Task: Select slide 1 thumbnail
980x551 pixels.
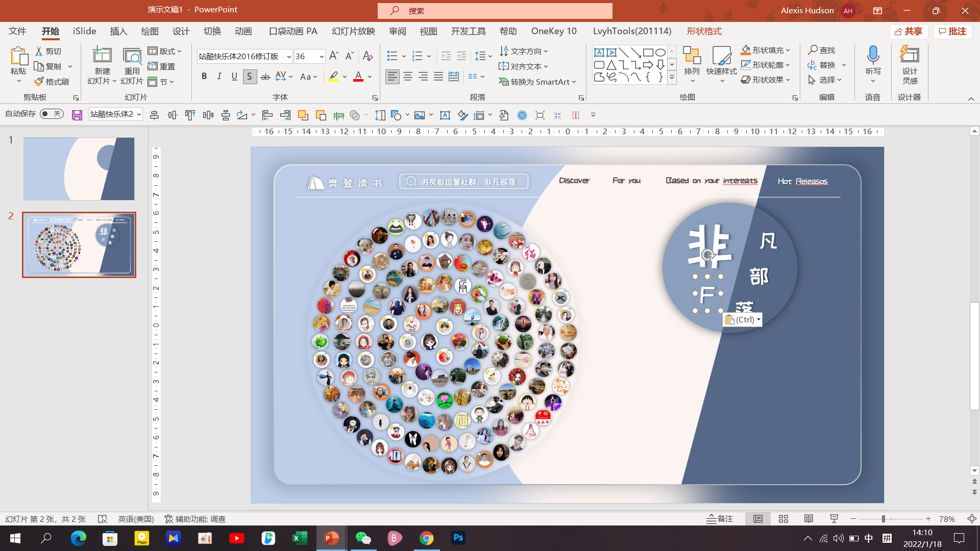Action: [x=79, y=168]
